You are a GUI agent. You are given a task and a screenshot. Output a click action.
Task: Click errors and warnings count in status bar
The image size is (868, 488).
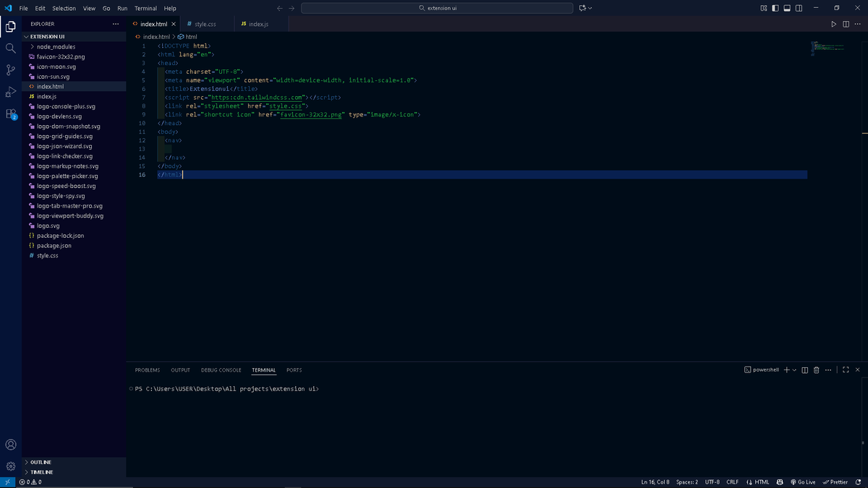coord(30,482)
